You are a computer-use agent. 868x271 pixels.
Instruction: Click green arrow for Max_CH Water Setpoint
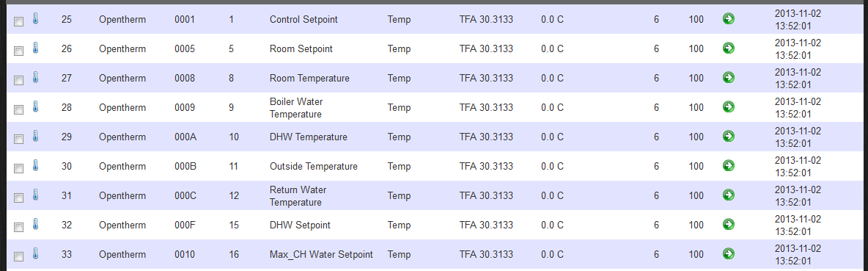point(729,254)
